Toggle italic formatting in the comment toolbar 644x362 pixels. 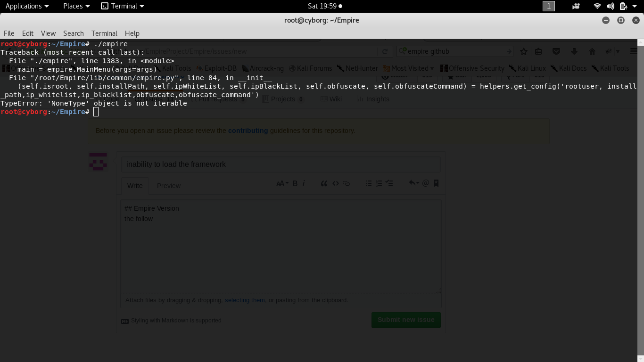click(304, 183)
